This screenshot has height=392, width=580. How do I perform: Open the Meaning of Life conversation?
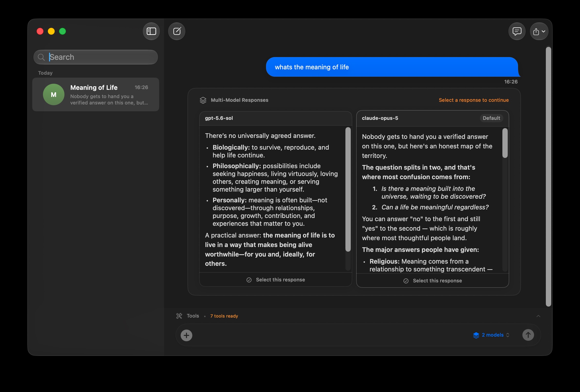point(96,94)
